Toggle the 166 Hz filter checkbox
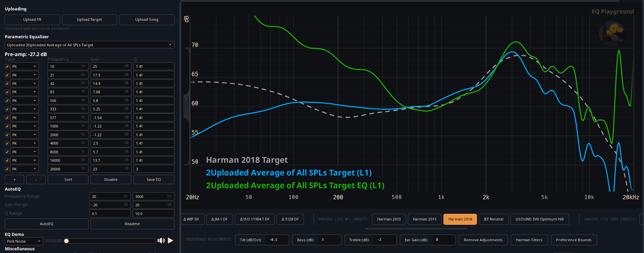 point(7,101)
